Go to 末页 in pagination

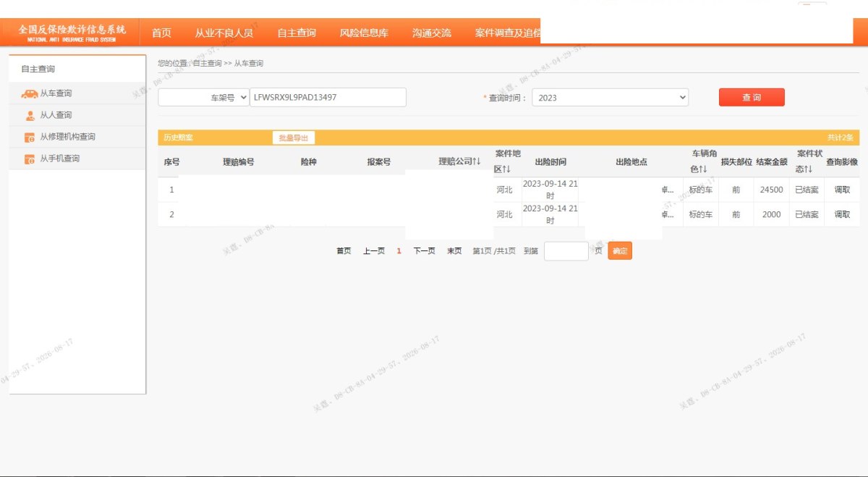(454, 251)
